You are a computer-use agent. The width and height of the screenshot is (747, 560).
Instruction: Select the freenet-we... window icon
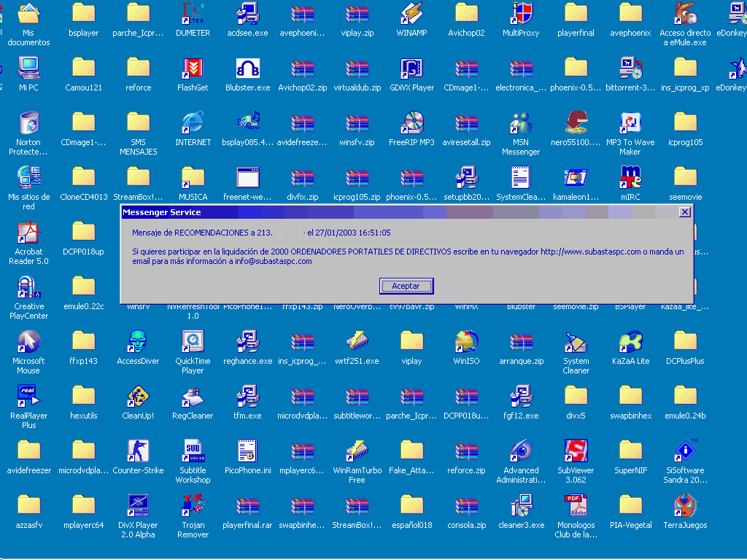[x=248, y=178]
